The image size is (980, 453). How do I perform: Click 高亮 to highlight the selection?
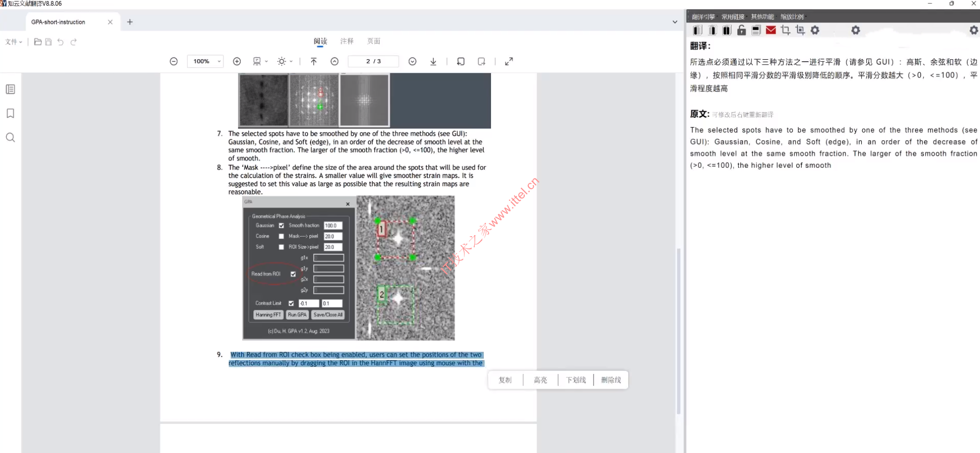click(540, 380)
